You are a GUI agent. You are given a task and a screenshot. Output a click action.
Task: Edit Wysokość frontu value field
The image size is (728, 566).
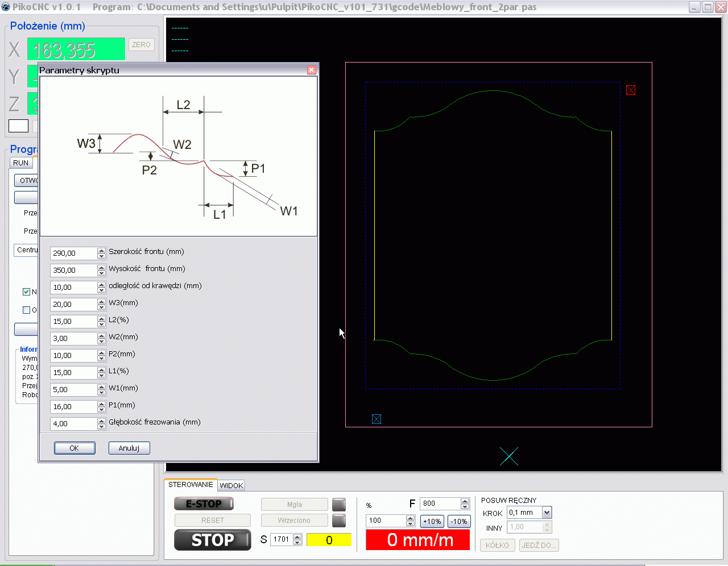pyautogui.click(x=74, y=270)
